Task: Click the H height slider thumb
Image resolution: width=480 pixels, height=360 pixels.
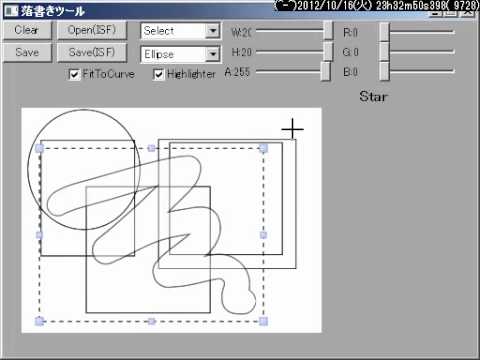Action: pyautogui.click(x=328, y=51)
